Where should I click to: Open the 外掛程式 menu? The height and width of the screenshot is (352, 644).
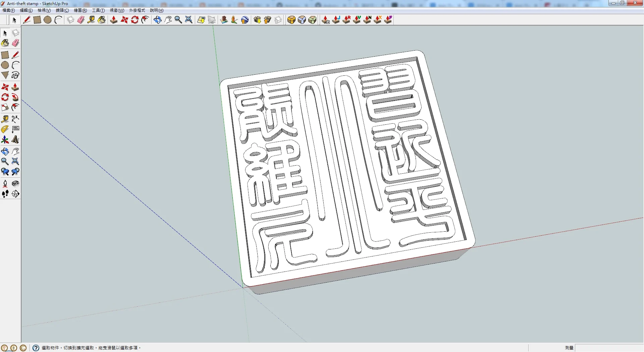[137, 10]
